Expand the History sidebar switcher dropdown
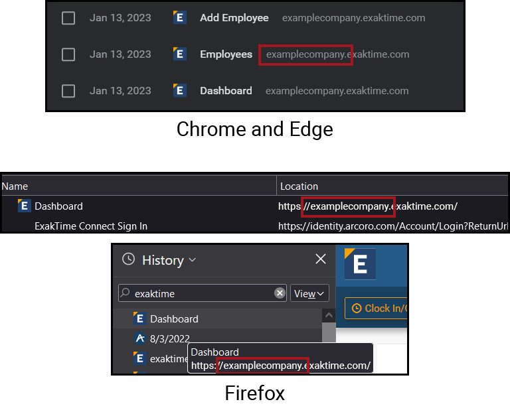 (x=193, y=260)
